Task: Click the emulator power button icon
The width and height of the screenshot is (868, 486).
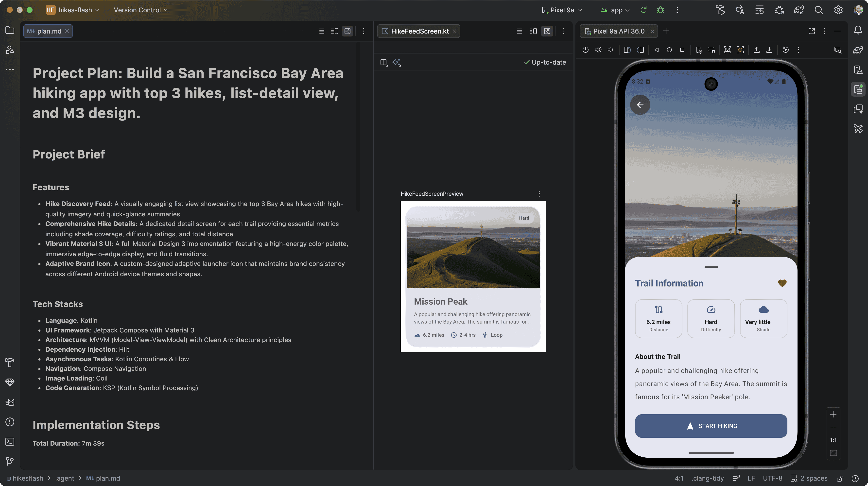Action: 585,50
